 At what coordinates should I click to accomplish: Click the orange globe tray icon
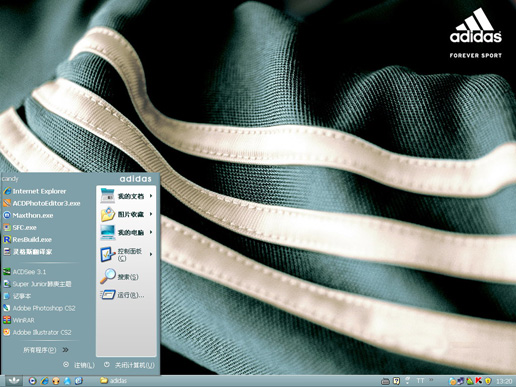[x=452, y=381]
